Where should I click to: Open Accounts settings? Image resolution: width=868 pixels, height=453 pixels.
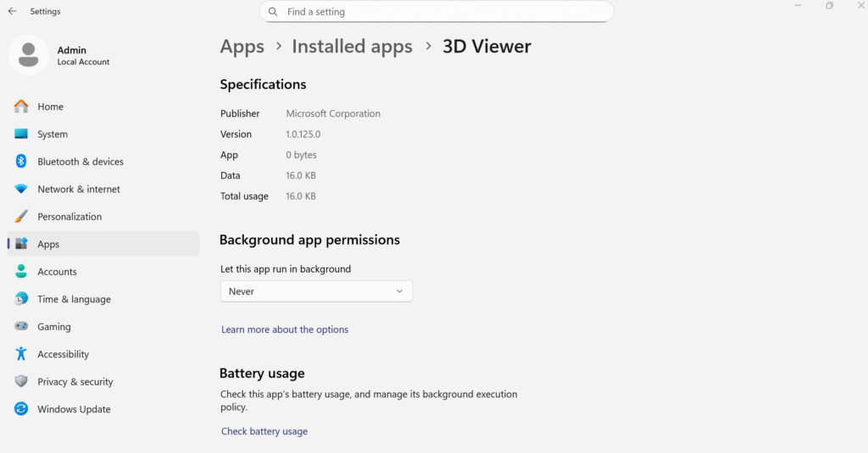pyautogui.click(x=103, y=272)
